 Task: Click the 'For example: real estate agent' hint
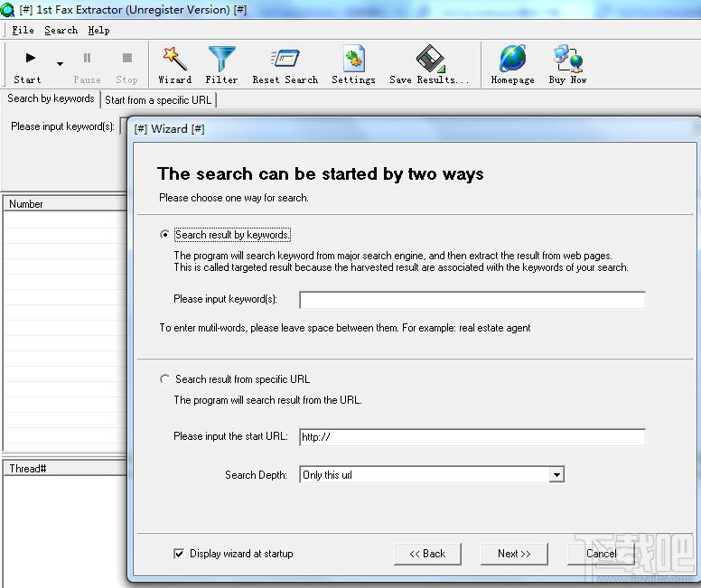[466, 328]
